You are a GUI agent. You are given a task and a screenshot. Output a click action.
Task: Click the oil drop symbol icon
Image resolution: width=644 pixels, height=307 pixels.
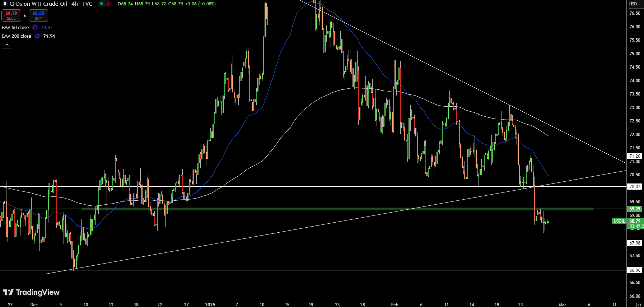click(x=5, y=4)
